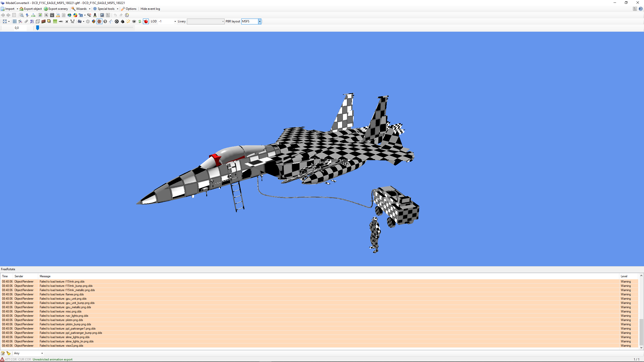The width and height of the screenshot is (644, 362).
Task: Open the hierarchy editor tree icon
Action: (x=33, y=15)
